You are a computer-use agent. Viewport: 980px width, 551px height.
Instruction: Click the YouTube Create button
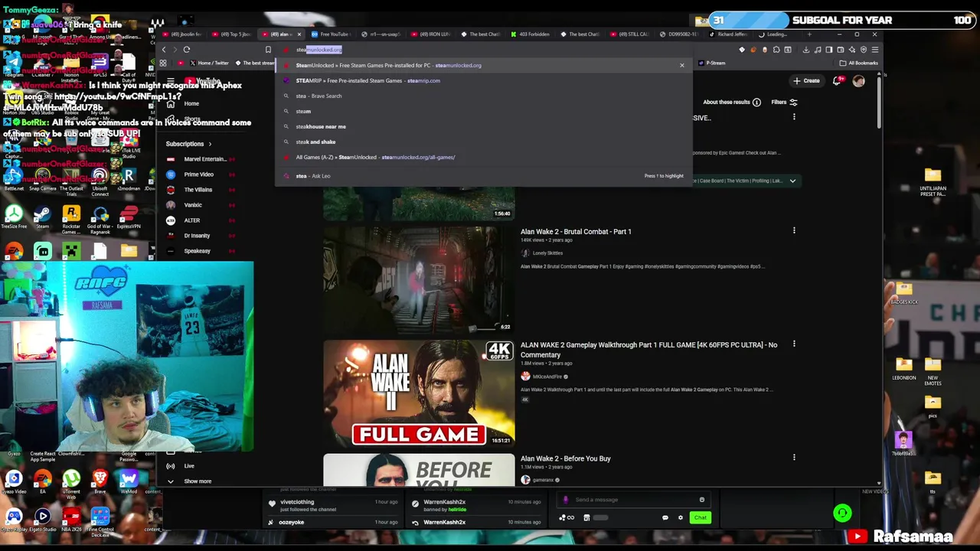[806, 81]
